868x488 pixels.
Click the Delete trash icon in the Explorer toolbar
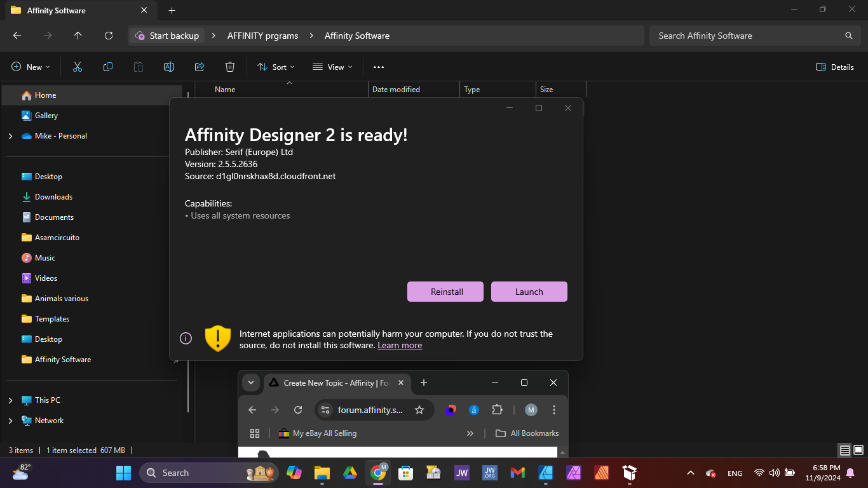[x=230, y=67]
